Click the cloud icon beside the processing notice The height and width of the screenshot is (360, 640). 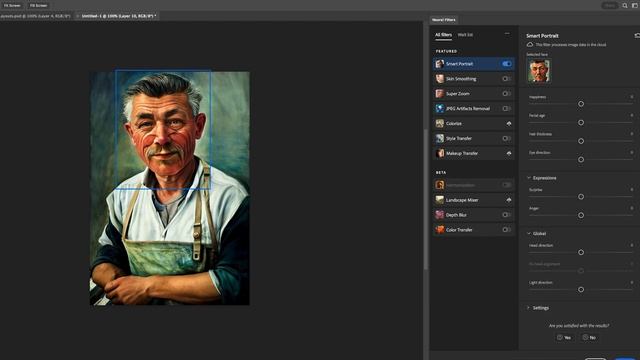tap(530, 44)
